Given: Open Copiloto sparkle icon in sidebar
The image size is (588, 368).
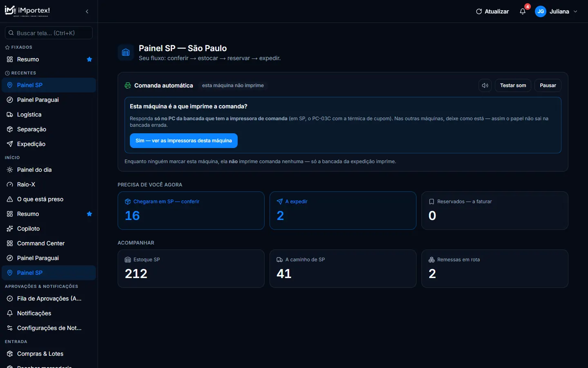Looking at the screenshot, I should tap(10, 229).
